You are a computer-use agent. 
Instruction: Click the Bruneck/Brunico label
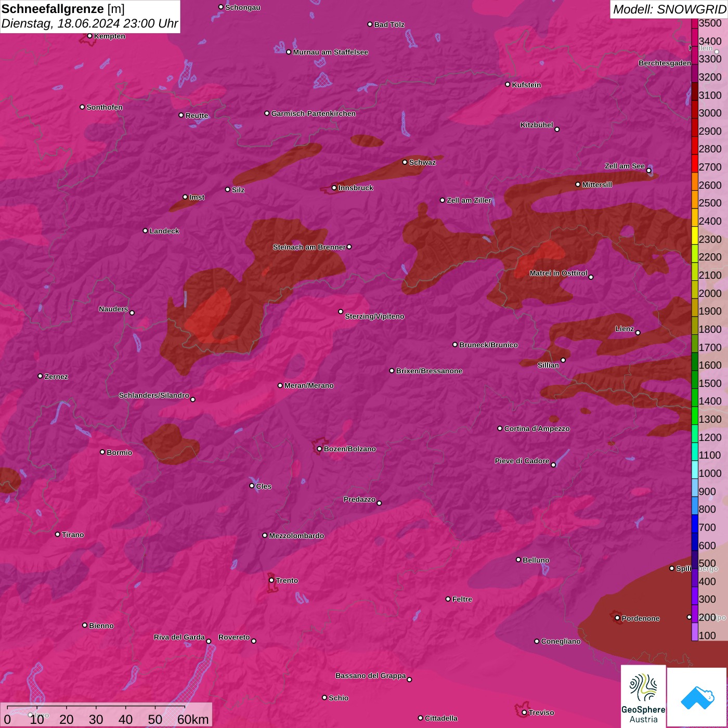(x=489, y=345)
